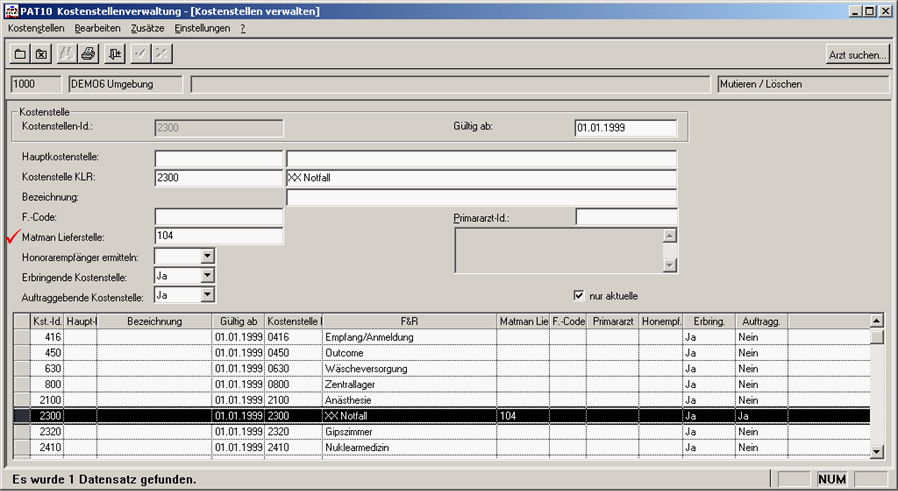Click the Matman Lieferstelle input field
The height and width of the screenshot is (491, 898).
[219, 236]
